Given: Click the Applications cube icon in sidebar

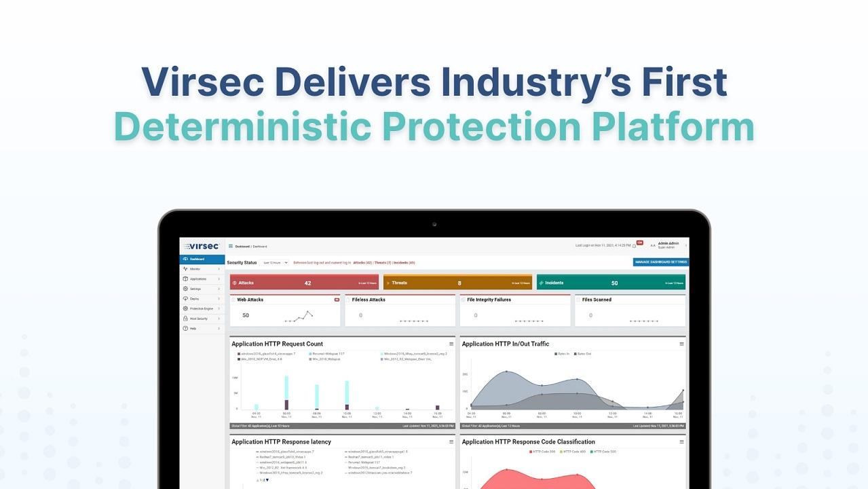Looking at the screenshot, I should 185,278.
